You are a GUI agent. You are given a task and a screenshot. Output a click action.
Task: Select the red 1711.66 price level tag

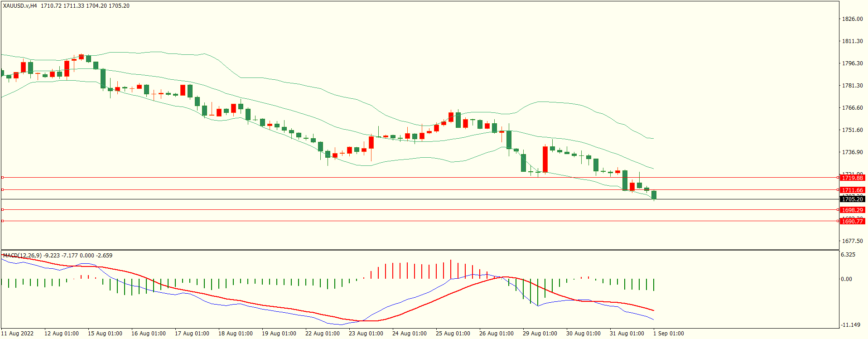[852, 190]
